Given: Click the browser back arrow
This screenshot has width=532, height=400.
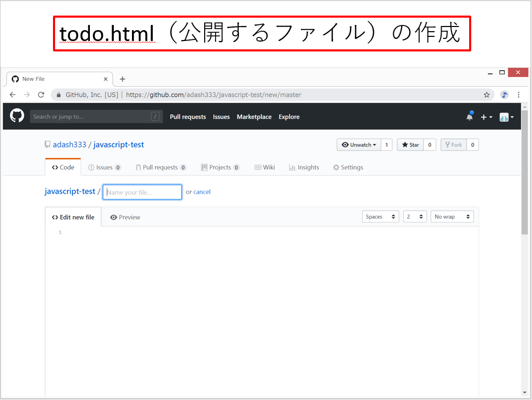Looking at the screenshot, I should pos(13,95).
